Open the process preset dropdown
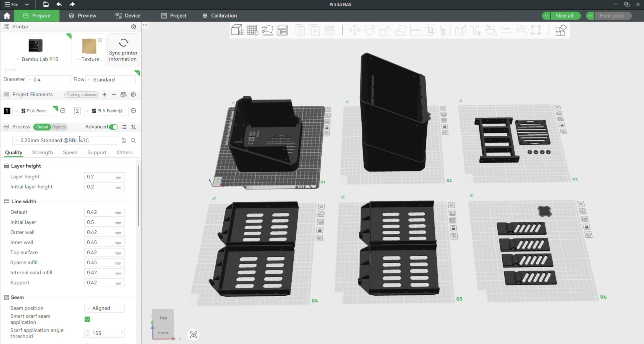 (x=65, y=140)
